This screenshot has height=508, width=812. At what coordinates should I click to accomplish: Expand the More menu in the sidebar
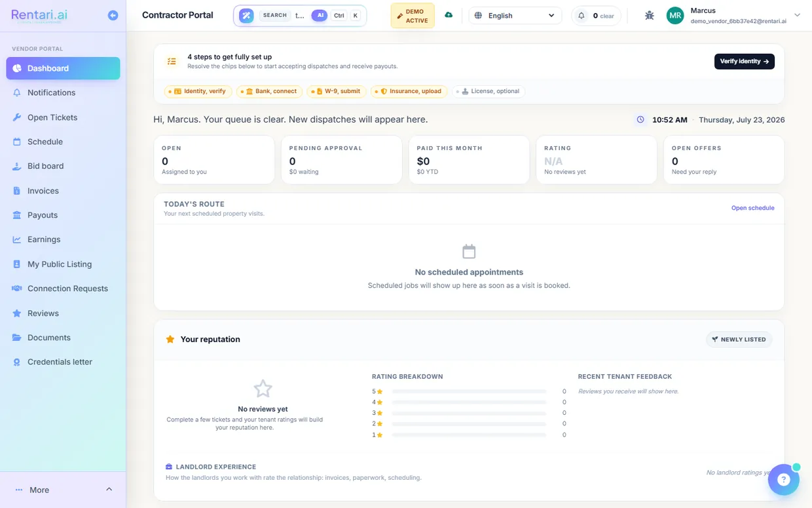tap(63, 490)
